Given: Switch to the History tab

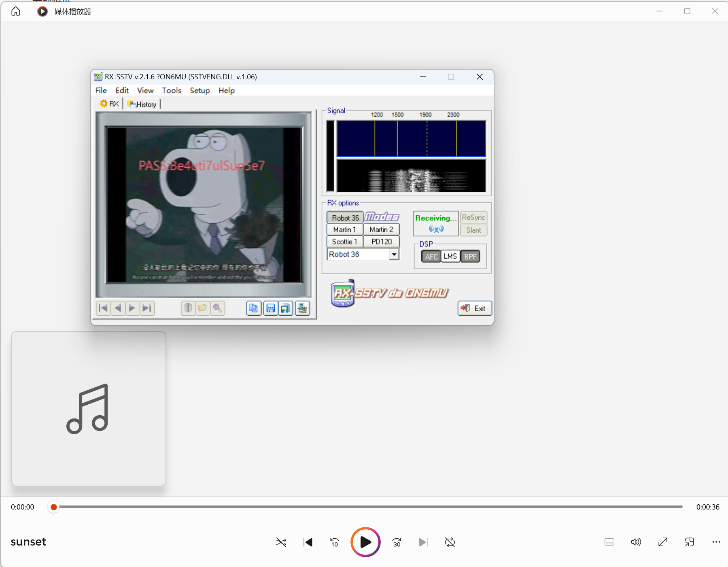Looking at the screenshot, I should [142, 104].
